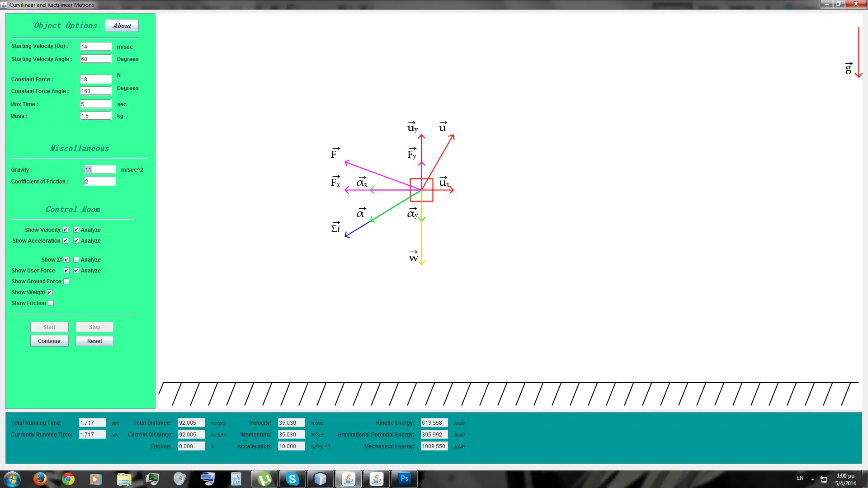Enable the Show Ground Force checkbox
This screenshot has width=868, height=488.
pyautogui.click(x=66, y=282)
